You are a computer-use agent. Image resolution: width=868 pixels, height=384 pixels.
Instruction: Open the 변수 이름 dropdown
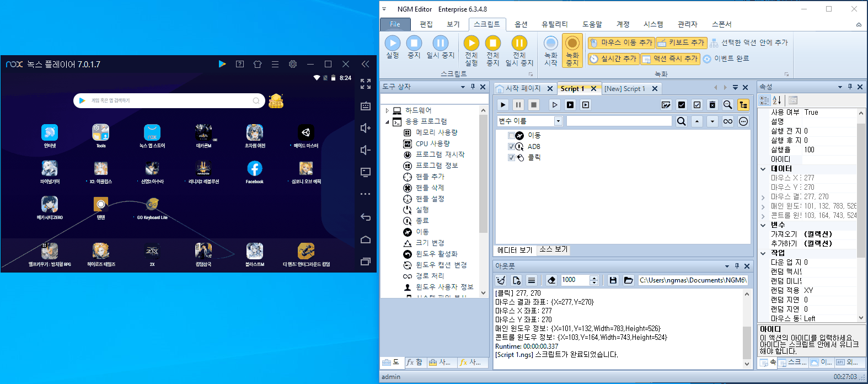coord(558,121)
